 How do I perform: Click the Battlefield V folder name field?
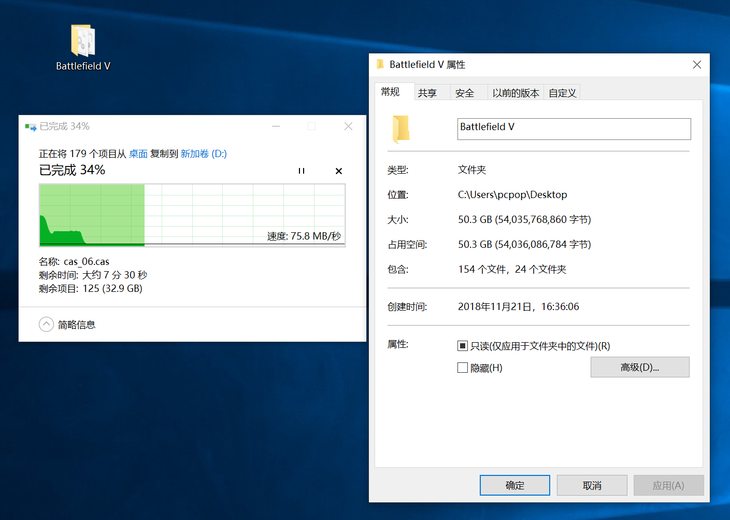point(573,129)
